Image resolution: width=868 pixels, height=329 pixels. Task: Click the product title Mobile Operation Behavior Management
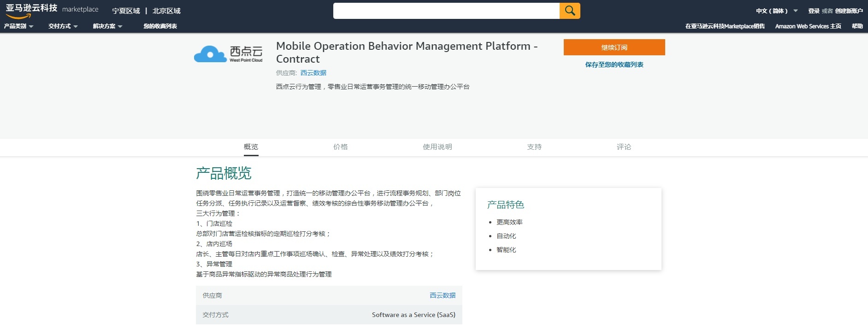pyautogui.click(x=407, y=53)
